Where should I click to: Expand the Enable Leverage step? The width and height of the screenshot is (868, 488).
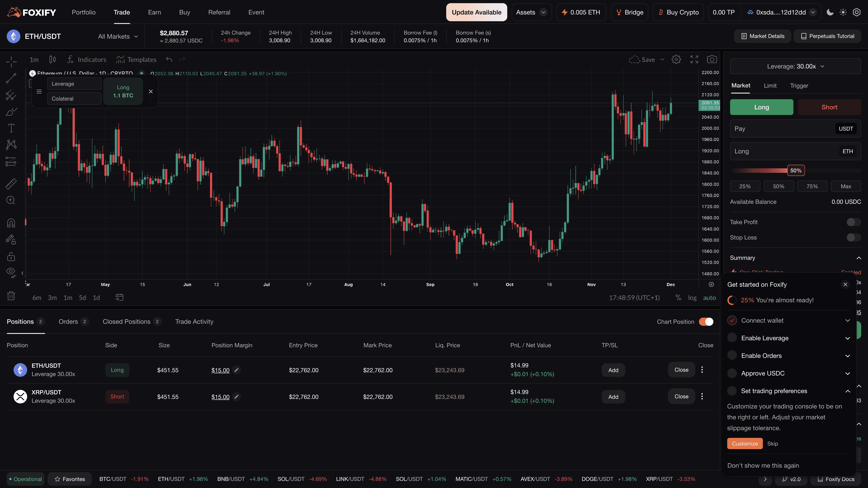pos(847,338)
